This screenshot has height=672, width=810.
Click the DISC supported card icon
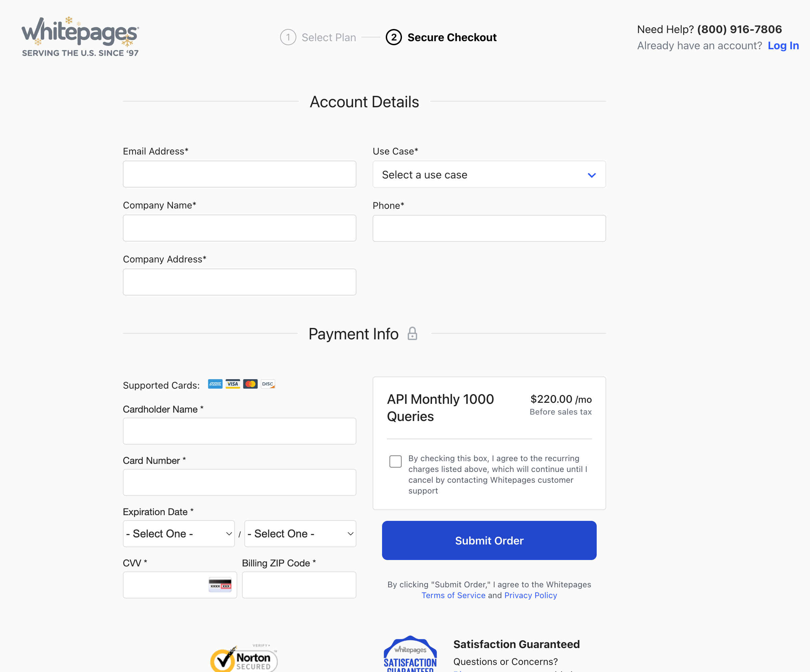coord(268,384)
